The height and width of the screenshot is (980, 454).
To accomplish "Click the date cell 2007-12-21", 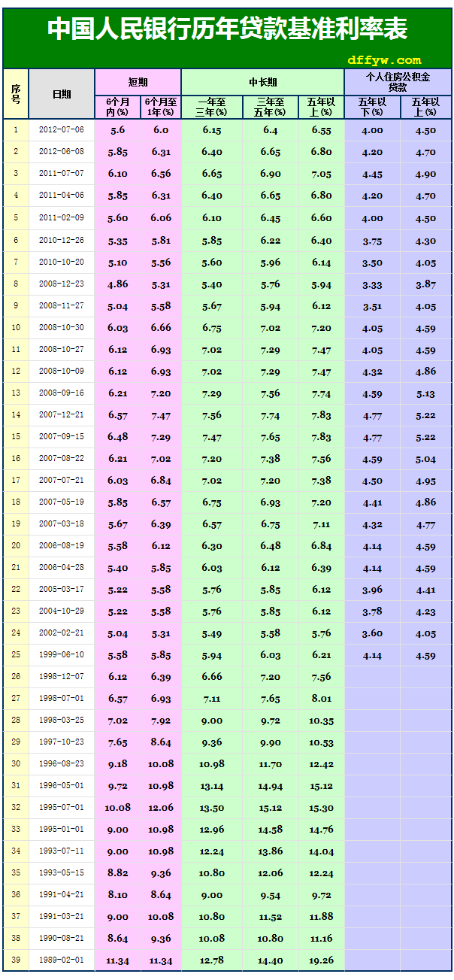I will click(62, 415).
